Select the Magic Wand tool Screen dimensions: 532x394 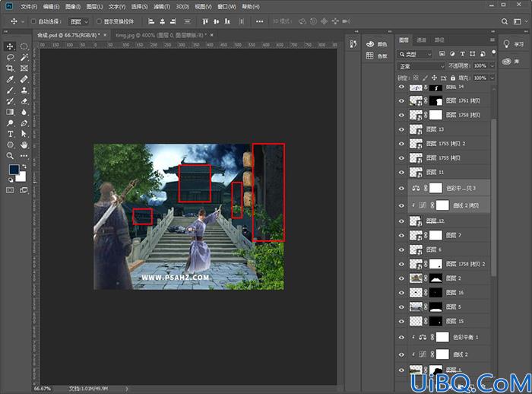(24, 57)
